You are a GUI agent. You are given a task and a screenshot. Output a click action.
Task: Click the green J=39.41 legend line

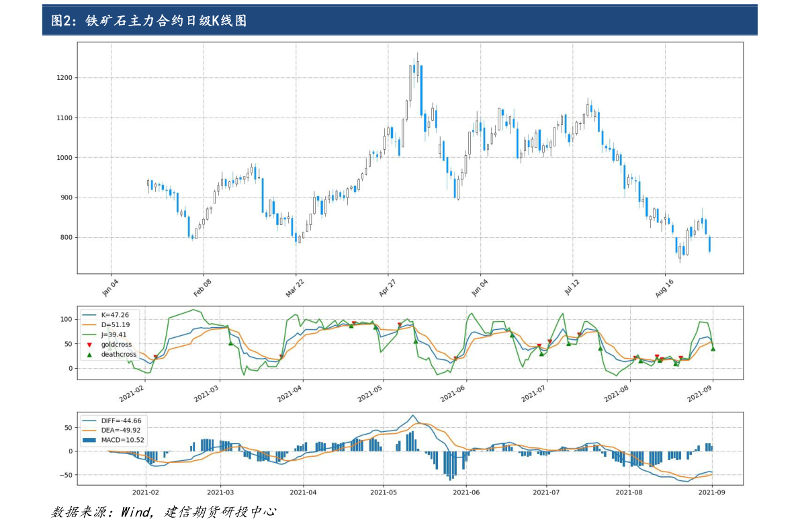click(x=89, y=335)
